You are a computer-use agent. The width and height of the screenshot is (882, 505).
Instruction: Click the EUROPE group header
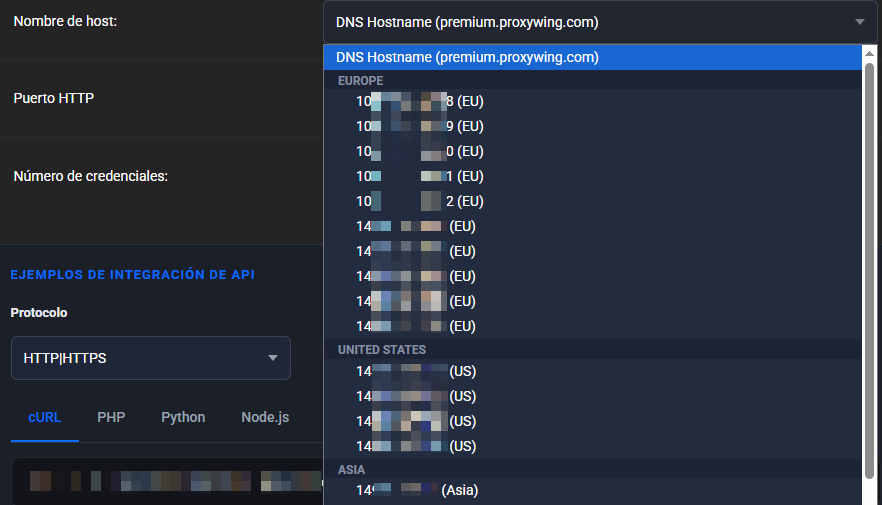tap(361, 80)
